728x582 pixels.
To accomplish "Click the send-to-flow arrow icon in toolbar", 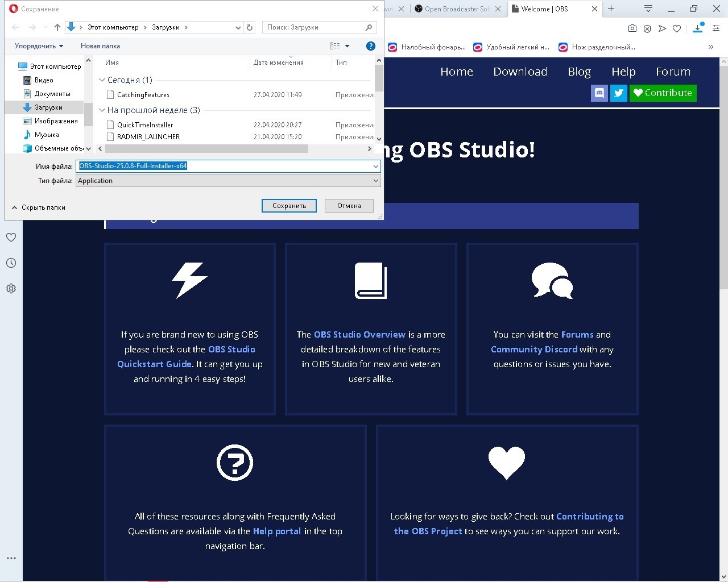I will [662, 28].
